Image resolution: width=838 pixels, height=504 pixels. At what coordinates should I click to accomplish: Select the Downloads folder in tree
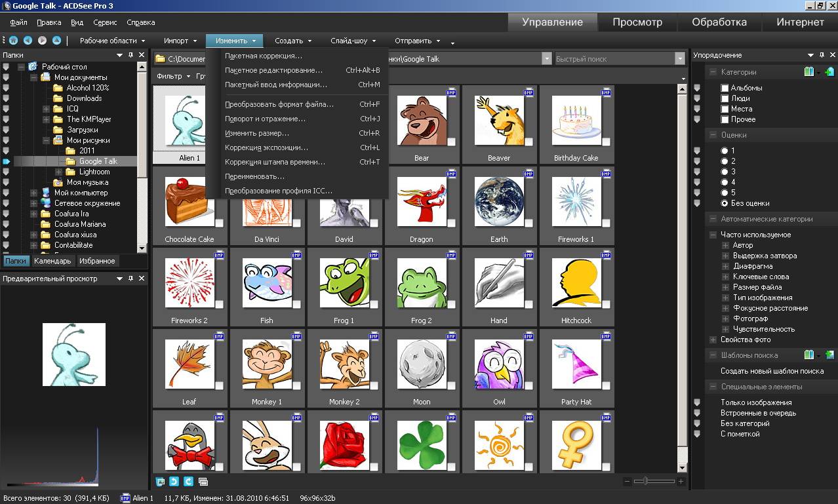pyautogui.click(x=84, y=98)
